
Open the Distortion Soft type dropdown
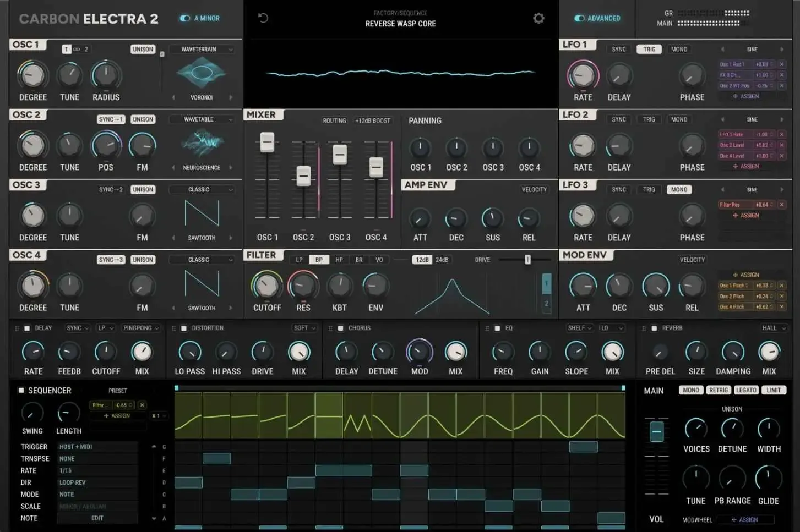(x=305, y=328)
